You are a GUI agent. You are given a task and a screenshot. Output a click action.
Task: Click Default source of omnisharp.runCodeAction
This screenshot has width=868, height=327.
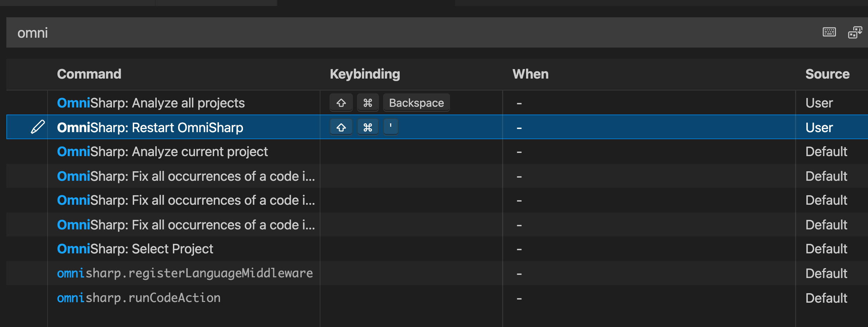(826, 298)
